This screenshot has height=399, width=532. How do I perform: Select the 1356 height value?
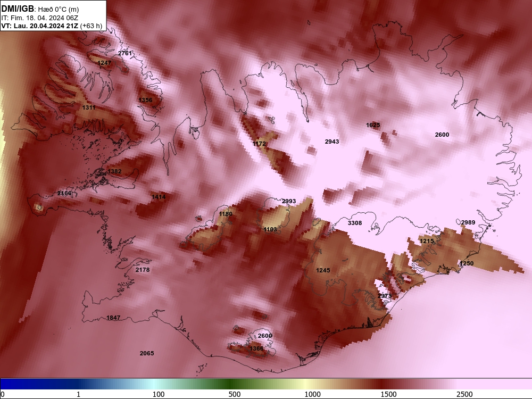pyautogui.click(x=145, y=100)
